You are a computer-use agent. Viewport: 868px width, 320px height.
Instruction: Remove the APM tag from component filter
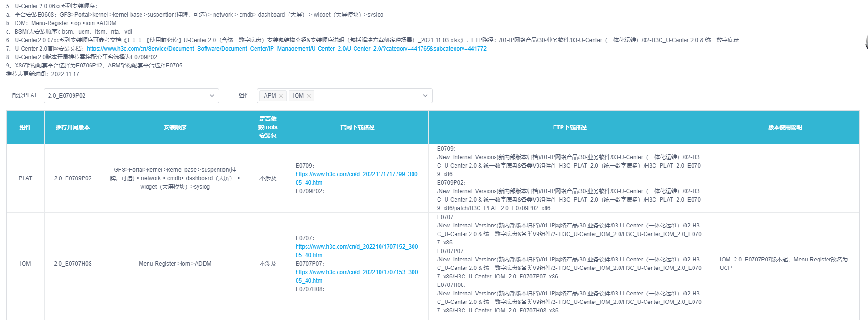tap(281, 96)
